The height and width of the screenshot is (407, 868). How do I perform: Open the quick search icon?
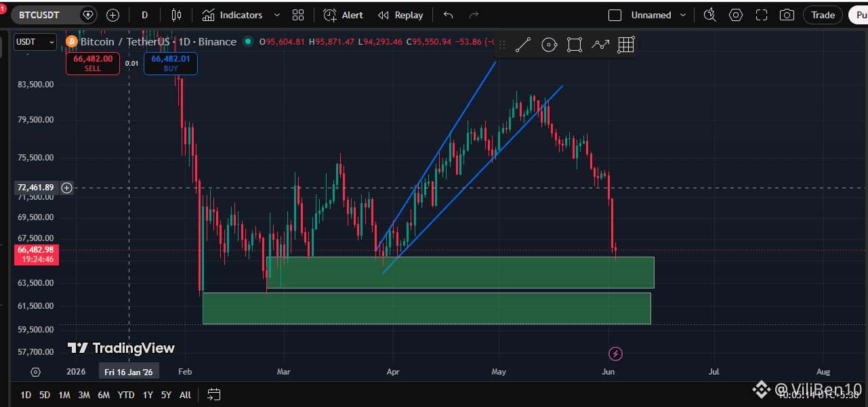click(x=710, y=15)
